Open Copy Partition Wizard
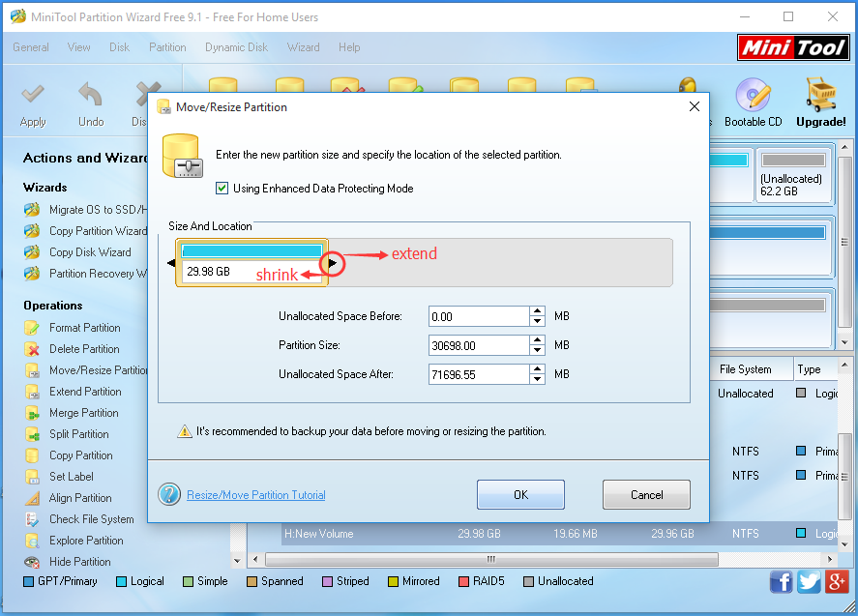This screenshot has height=616, width=858. [x=85, y=231]
